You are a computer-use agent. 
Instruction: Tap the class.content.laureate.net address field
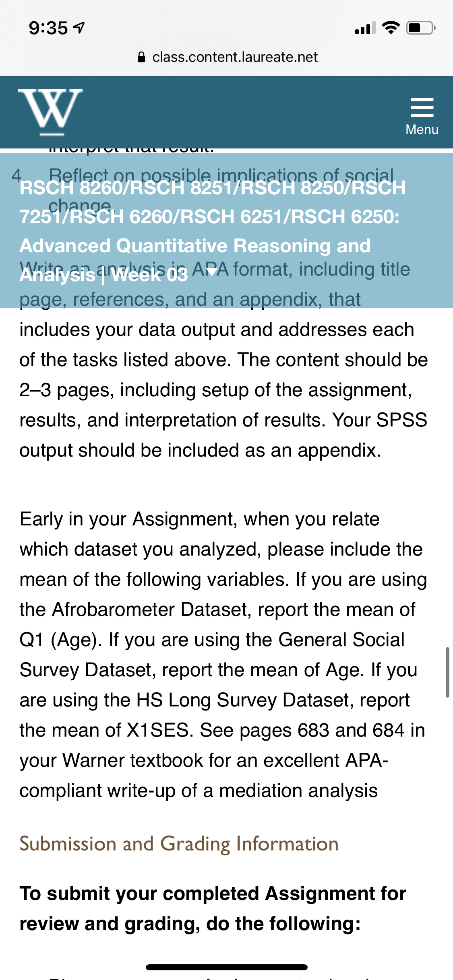point(228,57)
